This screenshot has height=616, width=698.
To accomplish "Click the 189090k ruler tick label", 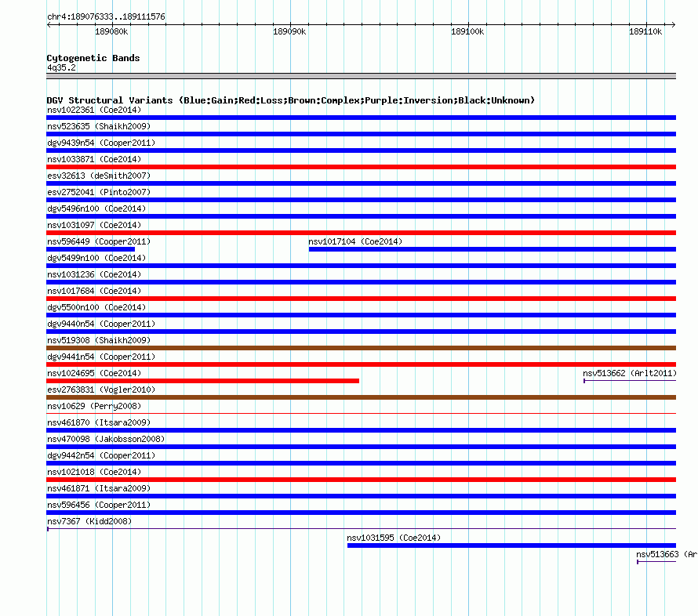I will 289,31.
